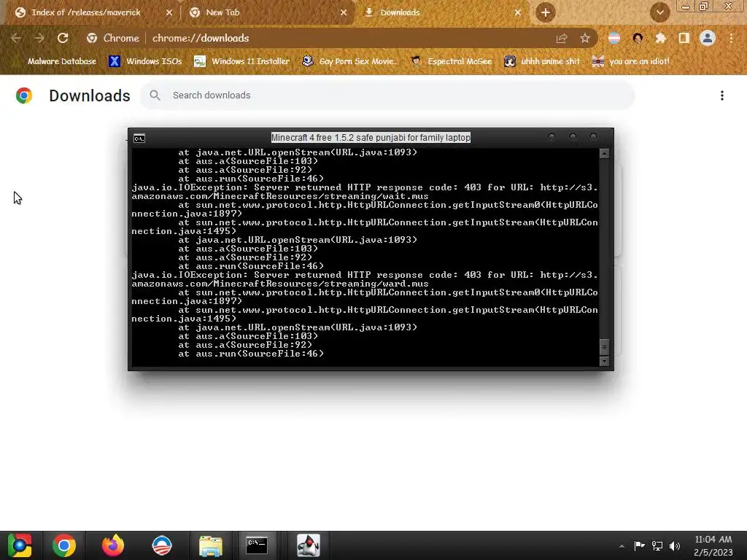Launch Firefox from the taskbar
Viewport: 747px width, 560px height.
point(113,545)
